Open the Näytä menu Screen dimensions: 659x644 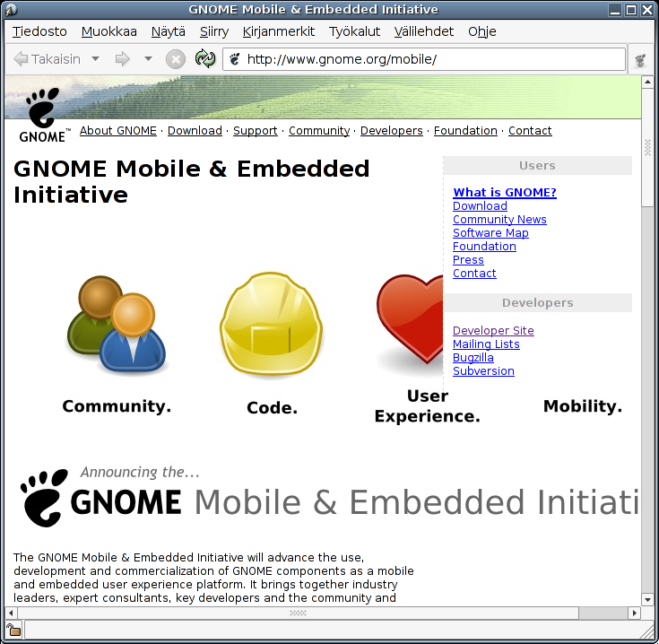[169, 31]
